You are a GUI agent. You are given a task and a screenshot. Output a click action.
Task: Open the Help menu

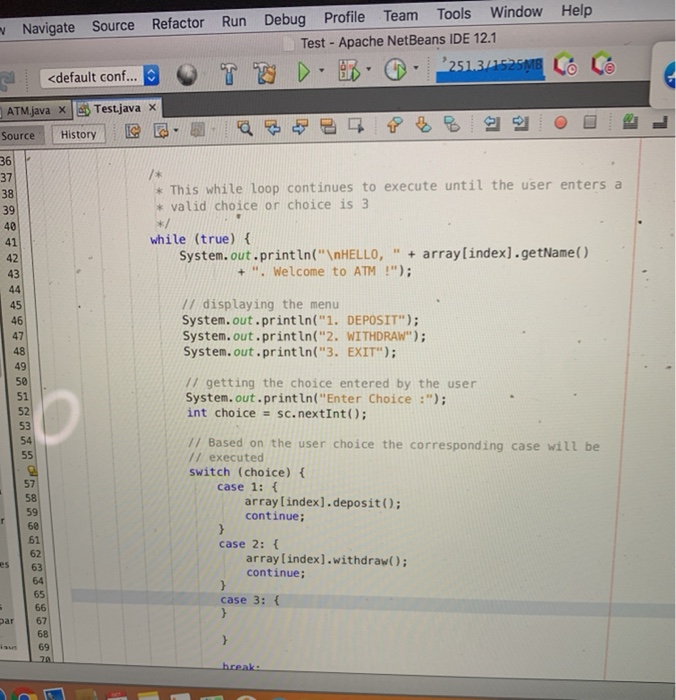(576, 10)
